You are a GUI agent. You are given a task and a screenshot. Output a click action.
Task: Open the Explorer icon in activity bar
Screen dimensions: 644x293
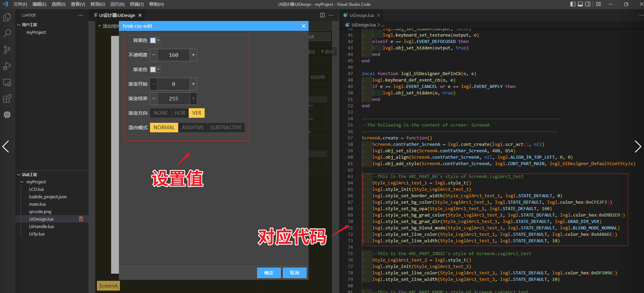[x=7, y=17]
